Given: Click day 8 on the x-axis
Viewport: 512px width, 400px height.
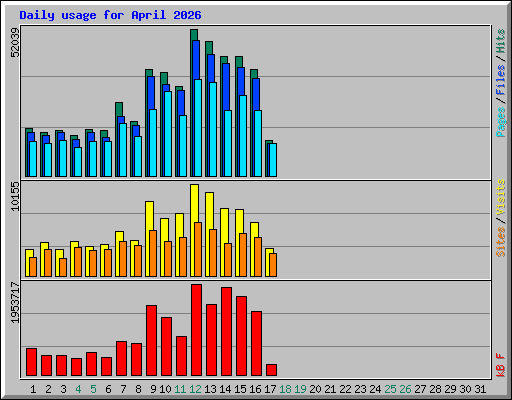Looking at the screenshot, I should coord(138,389).
